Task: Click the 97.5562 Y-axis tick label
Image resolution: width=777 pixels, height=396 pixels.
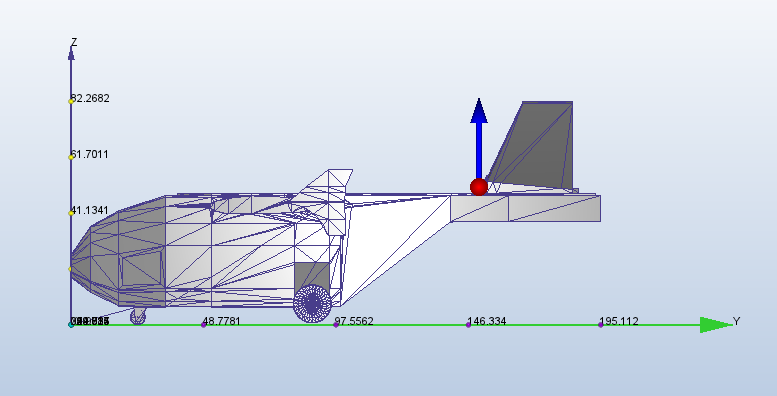Action: (354, 321)
